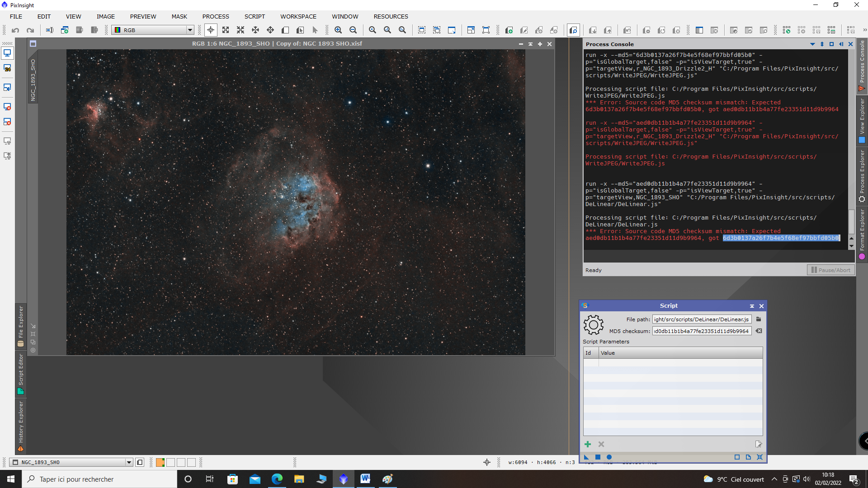Viewport: 868px width, 488px height.
Task: Select the Readout cursor mode tool
Action: (211, 30)
